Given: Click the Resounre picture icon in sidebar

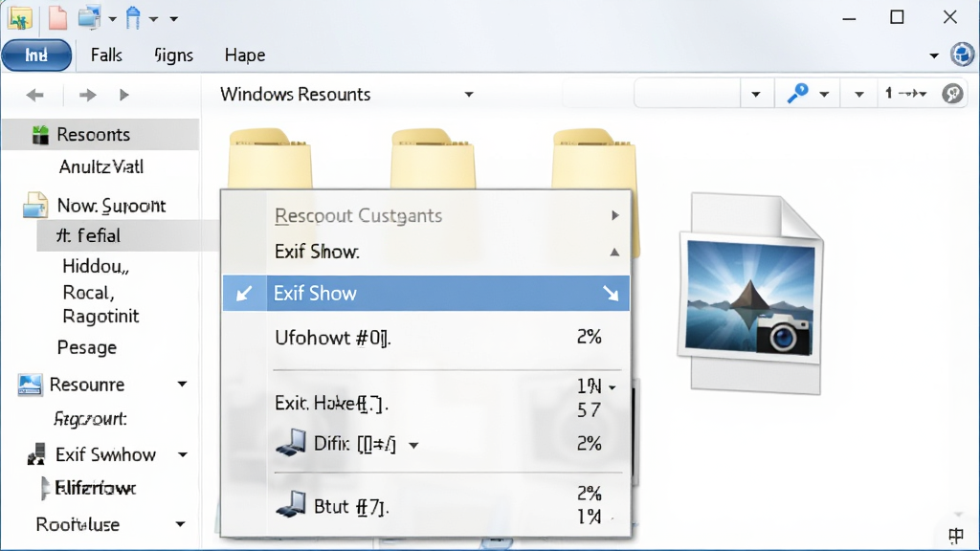Looking at the screenshot, I should tap(30, 385).
